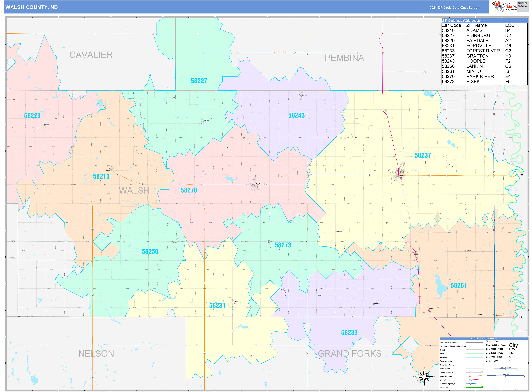Click LANKIN in the ZIP index table
532x392 pixels.
click(474, 66)
